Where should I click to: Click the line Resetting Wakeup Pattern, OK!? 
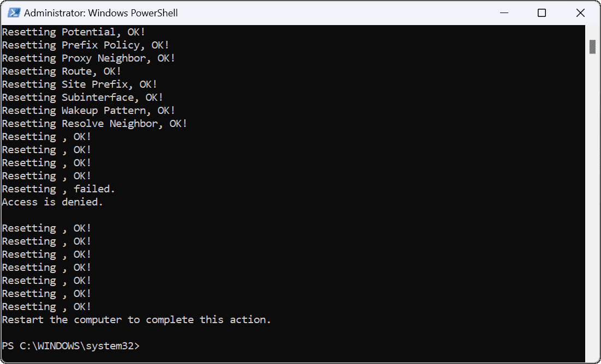(88, 110)
